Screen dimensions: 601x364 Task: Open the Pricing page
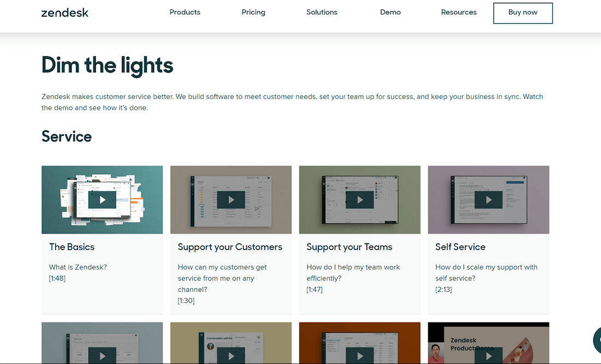[254, 12]
